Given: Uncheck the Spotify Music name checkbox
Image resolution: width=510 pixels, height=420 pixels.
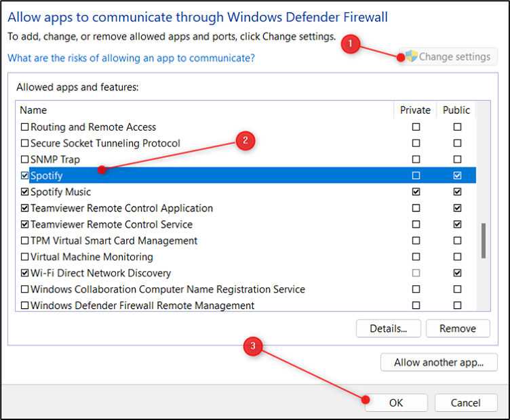Looking at the screenshot, I should coord(24,192).
